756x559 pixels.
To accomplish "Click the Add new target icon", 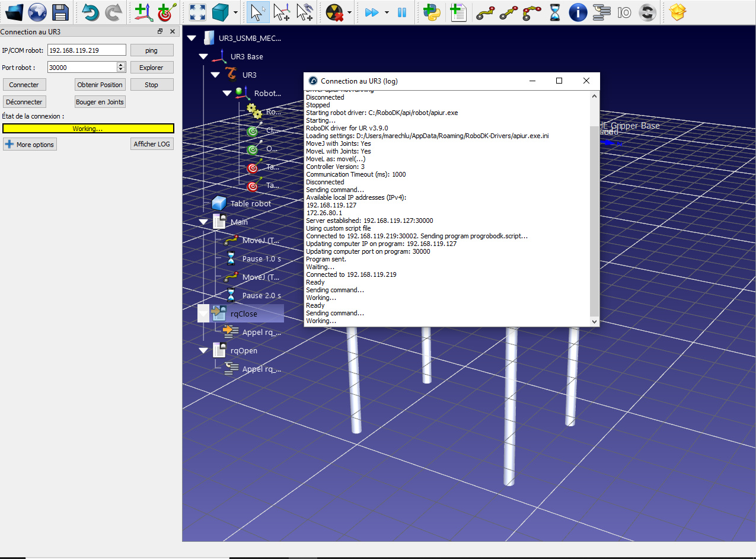I will 165,12.
